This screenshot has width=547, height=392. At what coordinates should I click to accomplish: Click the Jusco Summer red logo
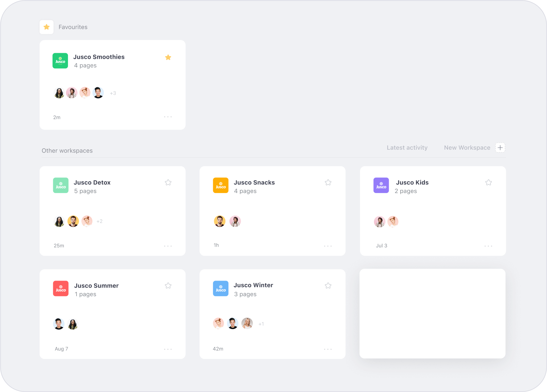click(x=60, y=288)
